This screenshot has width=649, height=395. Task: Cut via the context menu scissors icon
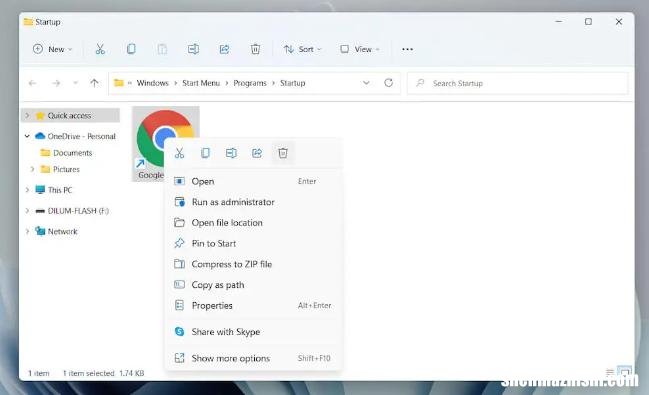(x=179, y=153)
